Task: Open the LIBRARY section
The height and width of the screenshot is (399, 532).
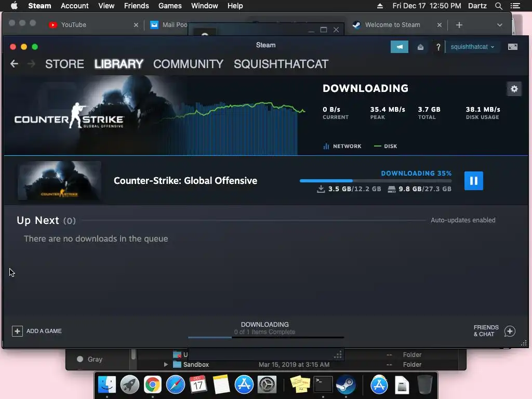Action: pyautogui.click(x=119, y=64)
